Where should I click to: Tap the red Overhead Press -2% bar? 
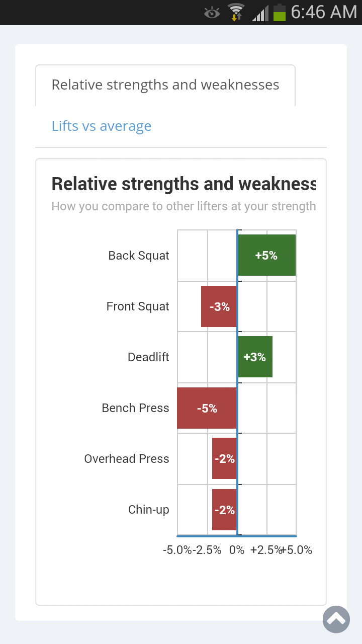(x=224, y=458)
